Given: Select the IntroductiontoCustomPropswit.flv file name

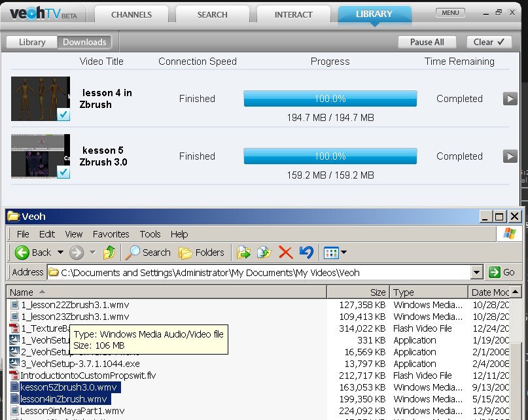Looking at the screenshot, I should click(88, 376).
